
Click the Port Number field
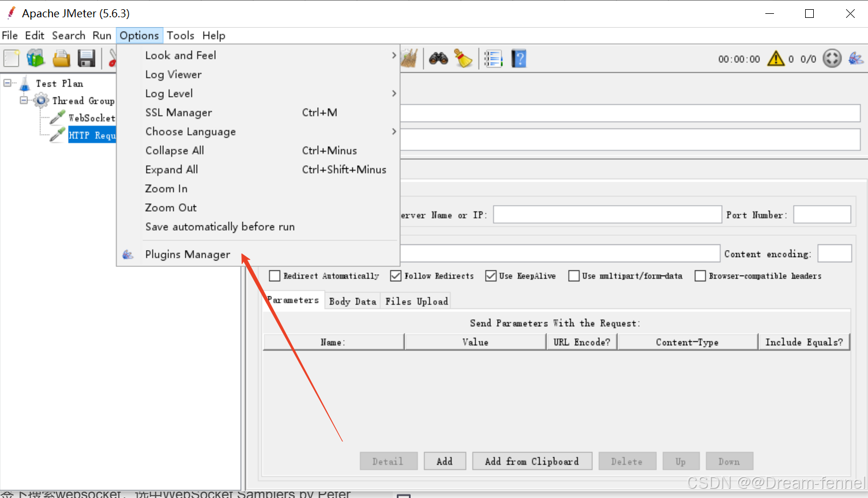coord(822,214)
